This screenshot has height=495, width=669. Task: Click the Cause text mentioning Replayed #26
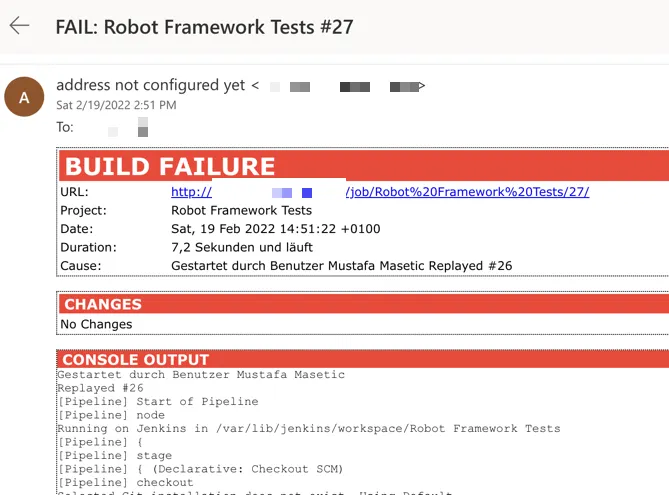point(341,266)
